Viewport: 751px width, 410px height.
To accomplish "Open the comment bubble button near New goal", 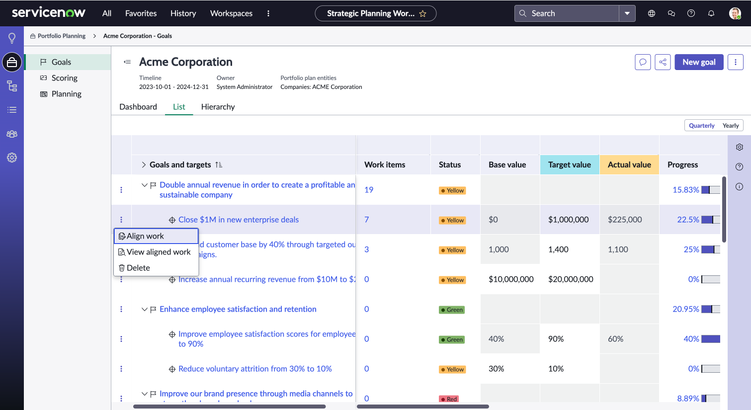I will 643,62.
